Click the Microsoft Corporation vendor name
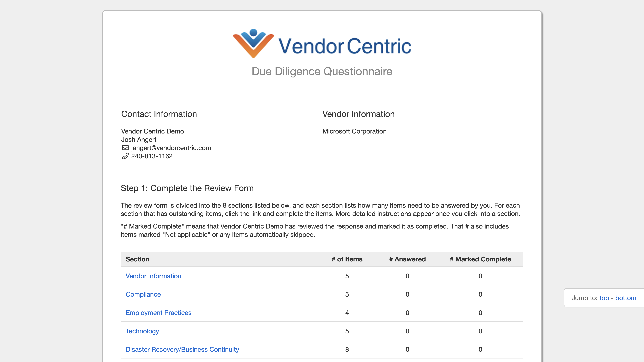The image size is (644, 362). tap(354, 131)
